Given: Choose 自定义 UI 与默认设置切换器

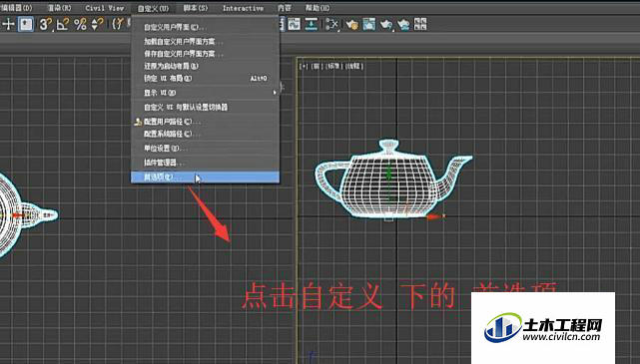Looking at the screenshot, I should point(205,107).
